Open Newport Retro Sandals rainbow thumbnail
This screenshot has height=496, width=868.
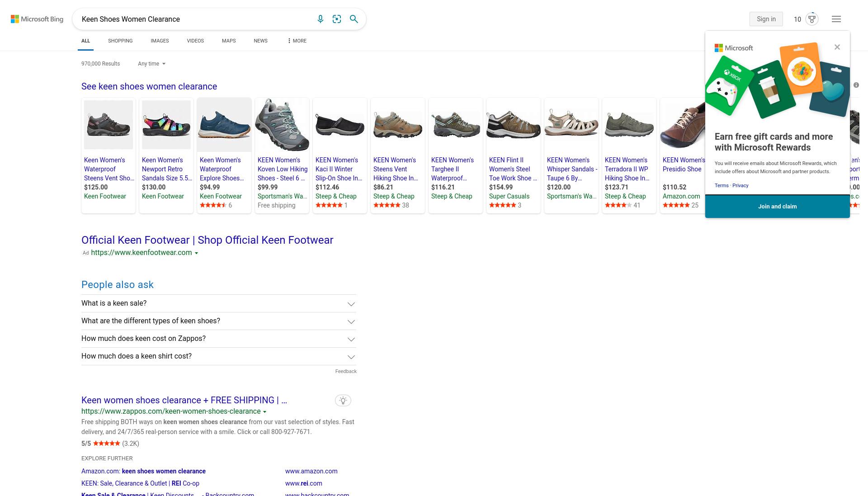pos(166,125)
